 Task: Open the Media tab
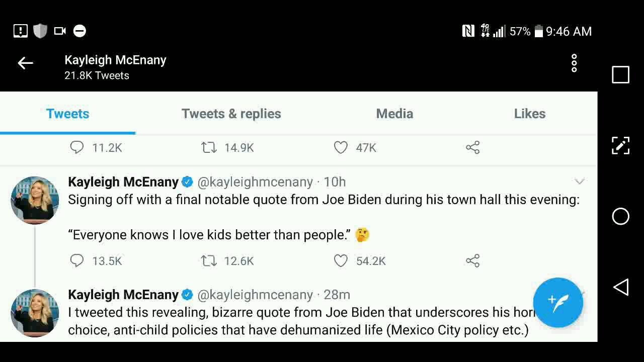tap(394, 114)
